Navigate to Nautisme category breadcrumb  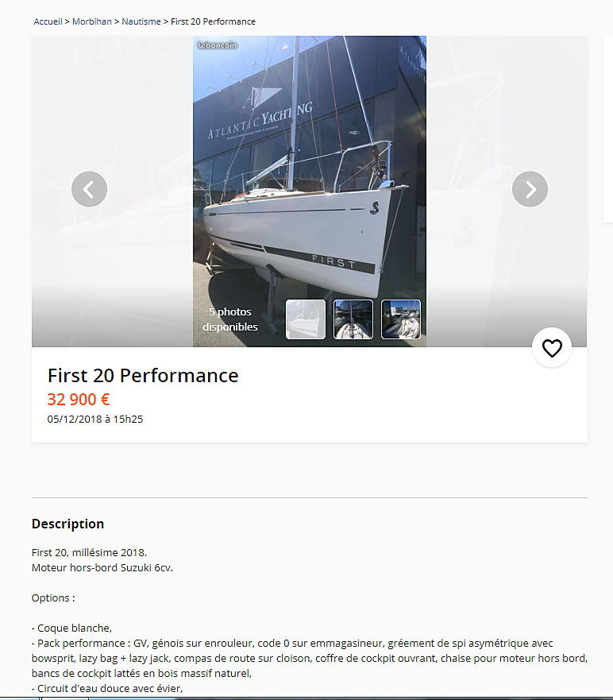pos(141,21)
